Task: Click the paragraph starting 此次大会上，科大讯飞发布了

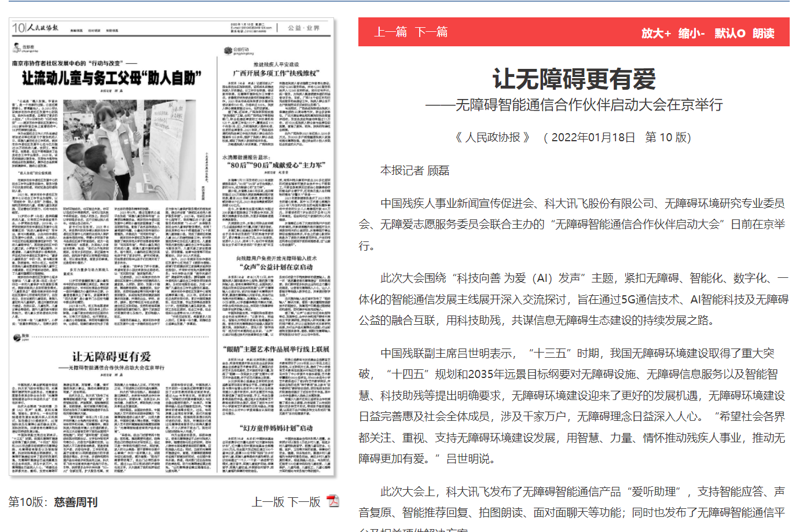Action: coord(573,509)
